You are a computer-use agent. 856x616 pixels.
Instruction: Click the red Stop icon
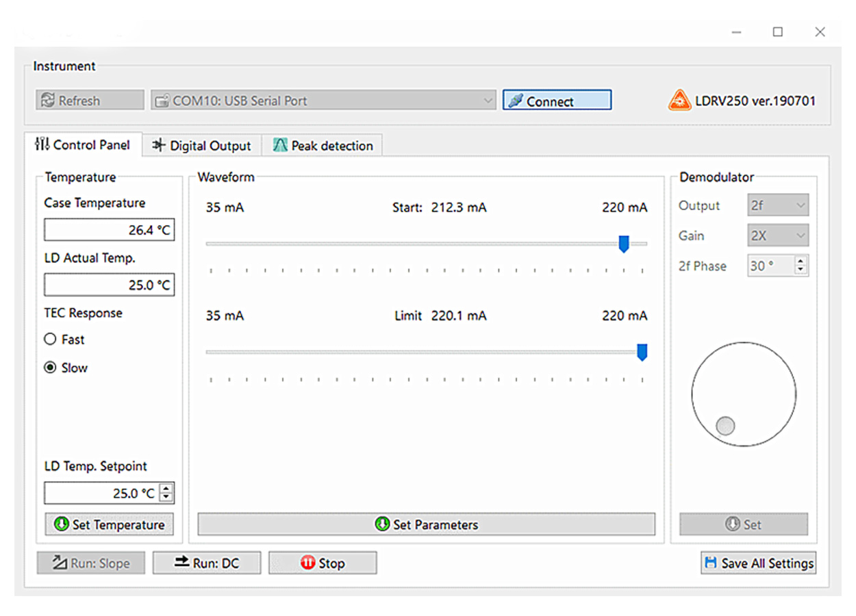(x=307, y=563)
